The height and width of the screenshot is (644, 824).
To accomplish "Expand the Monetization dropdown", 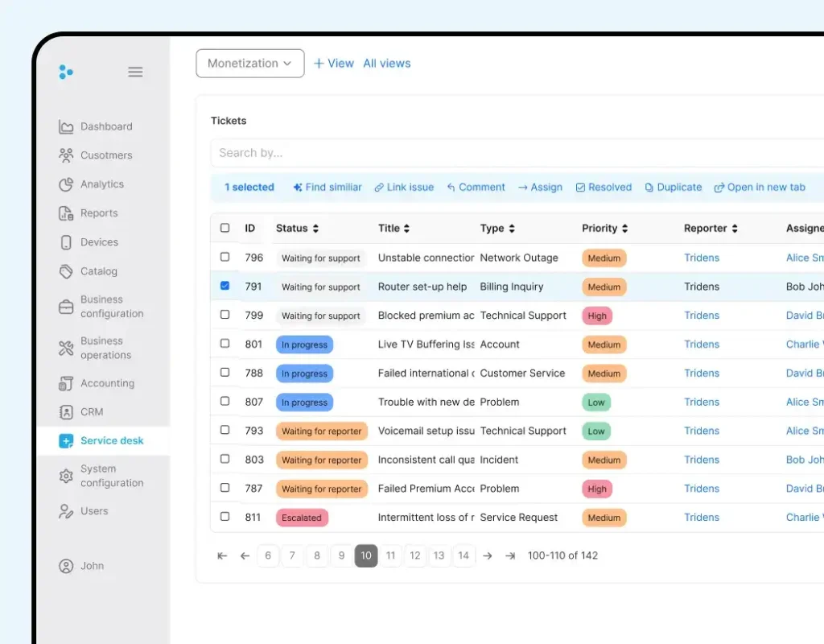I will pos(249,64).
